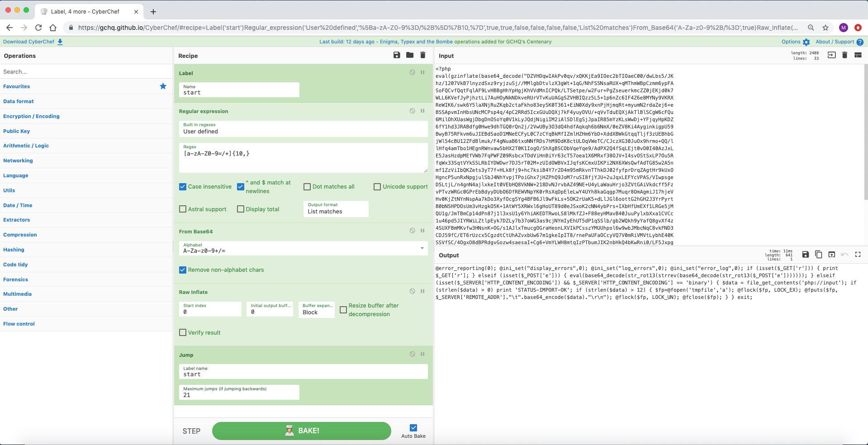Viewport: 868px width, 445px height.
Task: Bookmark page with star icon
Action: 825,28
